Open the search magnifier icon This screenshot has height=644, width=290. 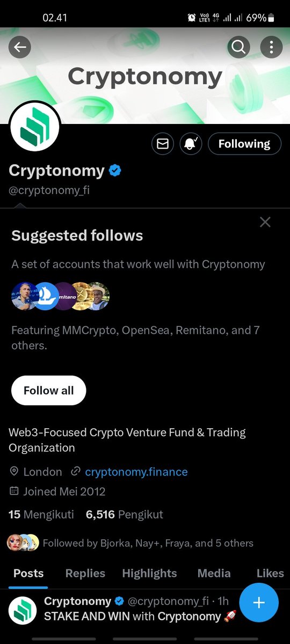238,48
